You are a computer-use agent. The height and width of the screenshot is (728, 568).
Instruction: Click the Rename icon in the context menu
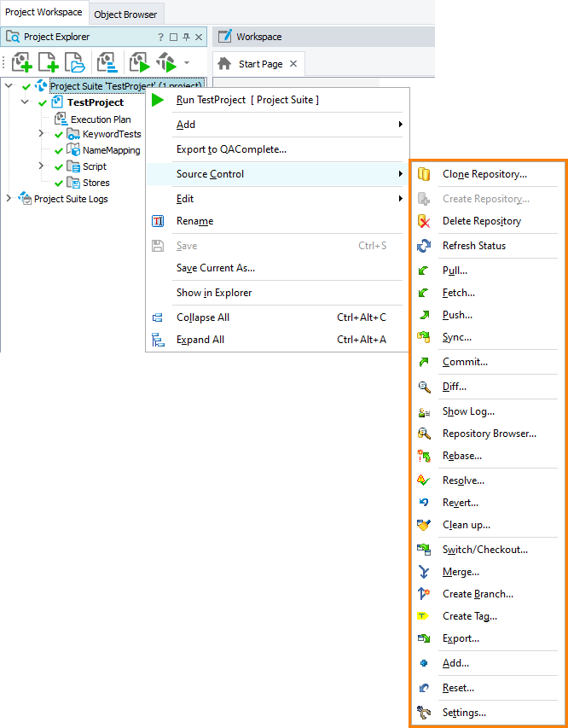tap(157, 221)
